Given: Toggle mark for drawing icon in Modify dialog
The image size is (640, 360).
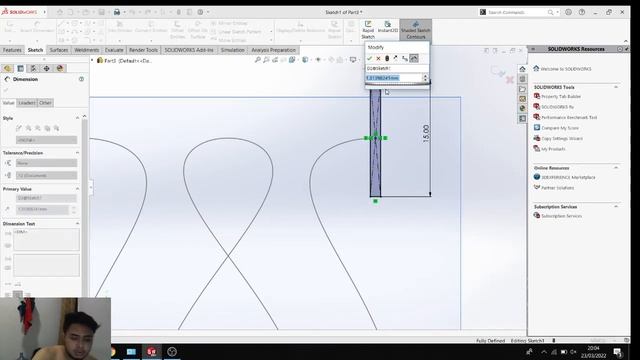Looking at the screenshot, I should [414, 58].
